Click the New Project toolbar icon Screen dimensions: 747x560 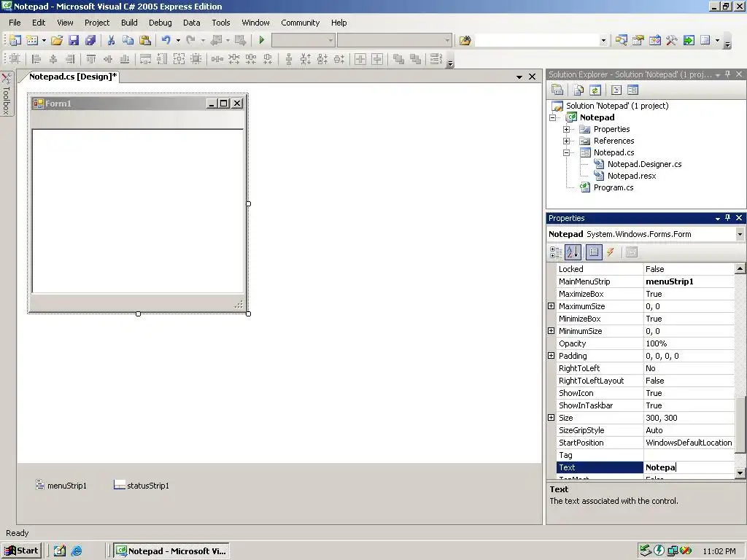pyautogui.click(x=15, y=41)
